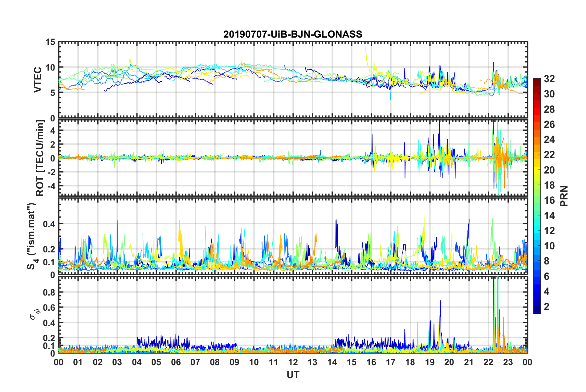The width and height of the screenshot is (586, 392).
Task: Select colorbar tick label 28
Action: pos(549,109)
